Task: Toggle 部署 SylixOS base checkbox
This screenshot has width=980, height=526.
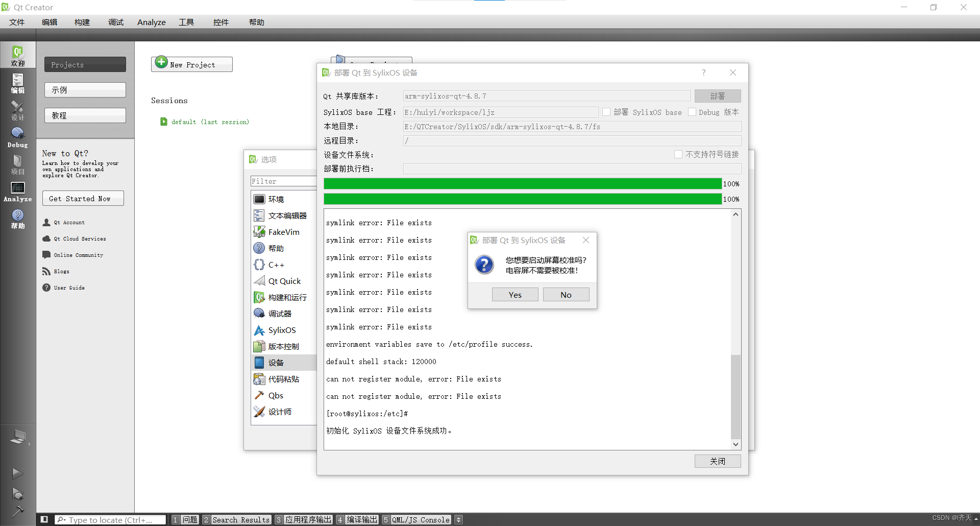Action: 606,112
